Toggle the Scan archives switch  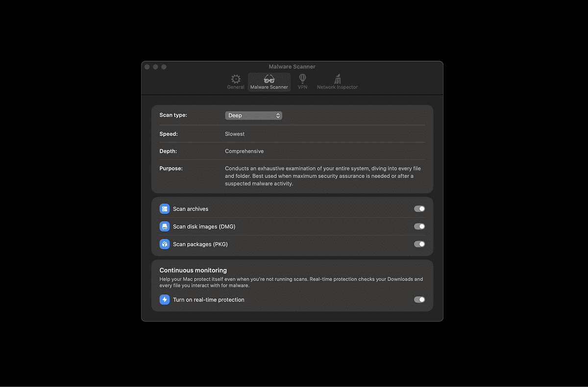(x=419, y=209)
